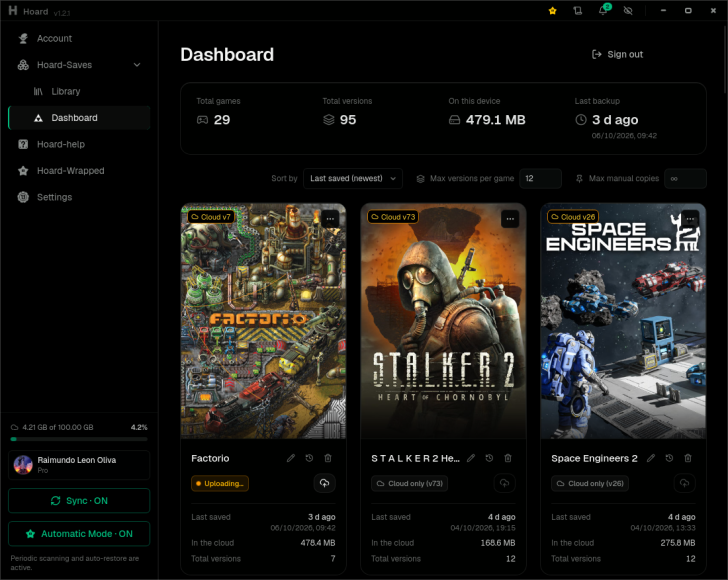
Task: Click the cloud upload button for Space Engineers 2
Action: click(684, 483)
